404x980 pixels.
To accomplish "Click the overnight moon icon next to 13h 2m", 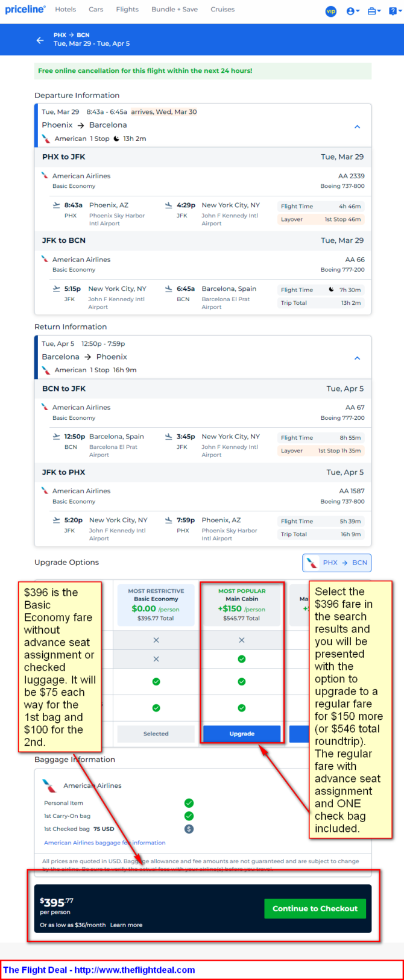I will point(116,139).
